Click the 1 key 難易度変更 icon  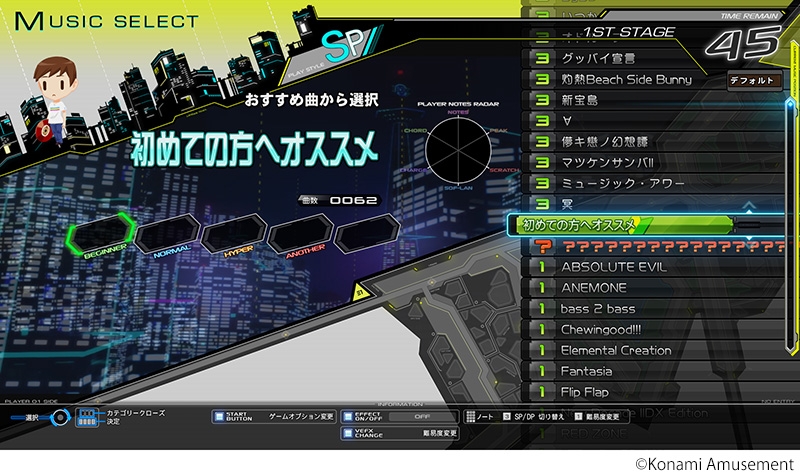578,417
